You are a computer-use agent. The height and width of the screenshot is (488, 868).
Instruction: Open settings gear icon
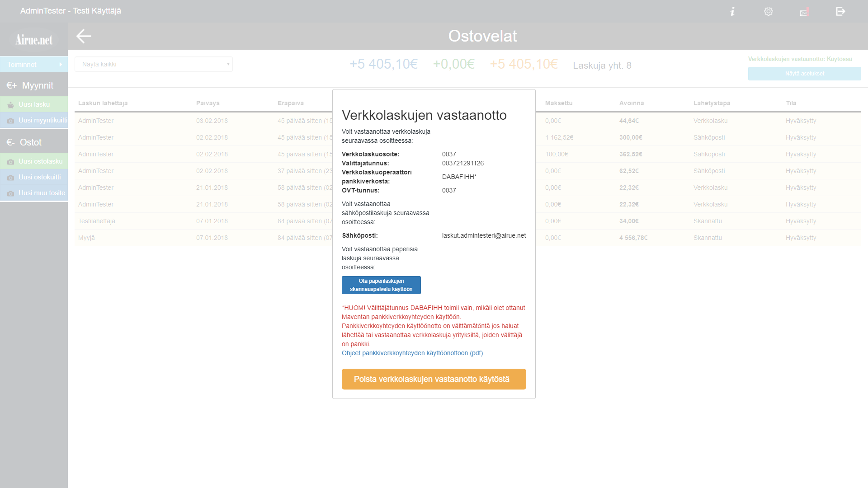coord(769,11)
